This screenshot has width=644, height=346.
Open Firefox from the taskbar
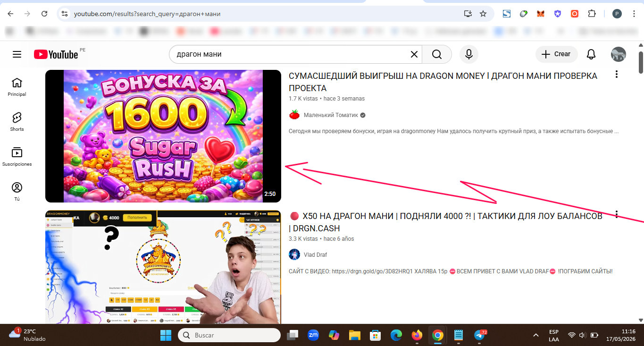coord(417,335)
